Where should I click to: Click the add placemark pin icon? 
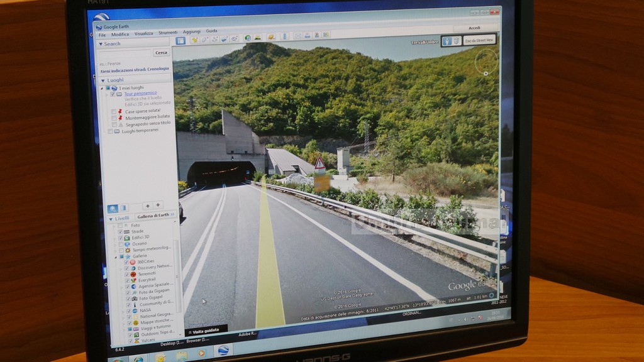click(x=194, y=40)
